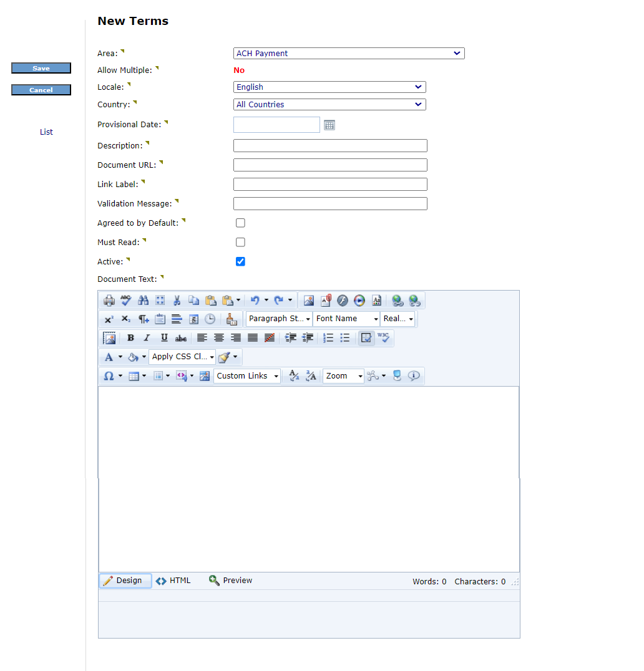Insert a numbered list
This screenshot has width=644, height=671.
328,338
